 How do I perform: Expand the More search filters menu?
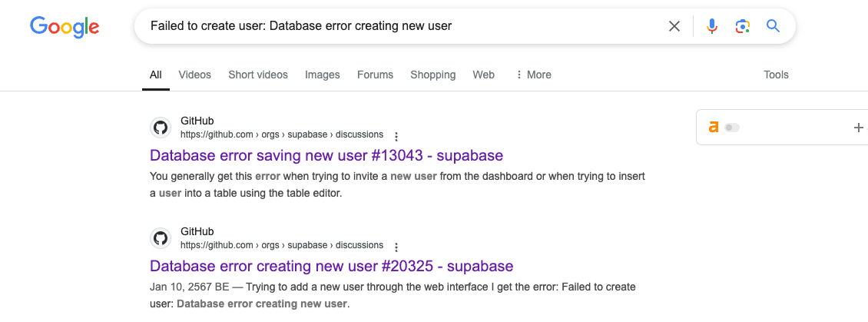pyautogui.click(x=533, y=75)
